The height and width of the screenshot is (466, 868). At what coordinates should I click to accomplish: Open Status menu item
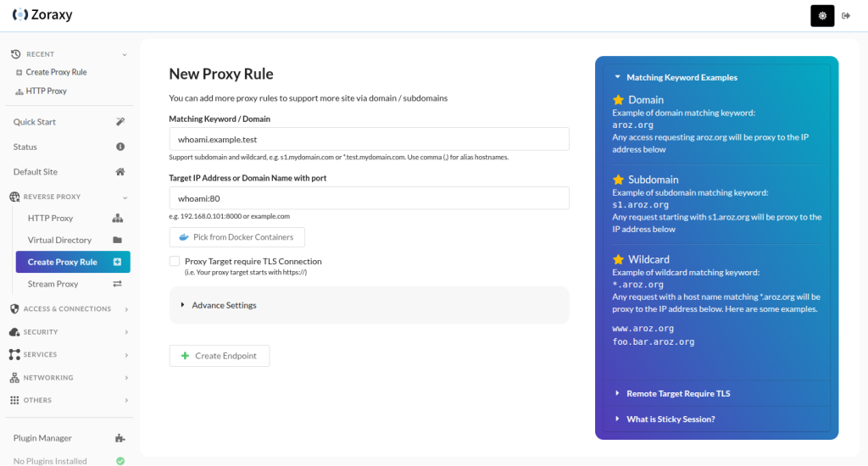[x=70, y=147]
